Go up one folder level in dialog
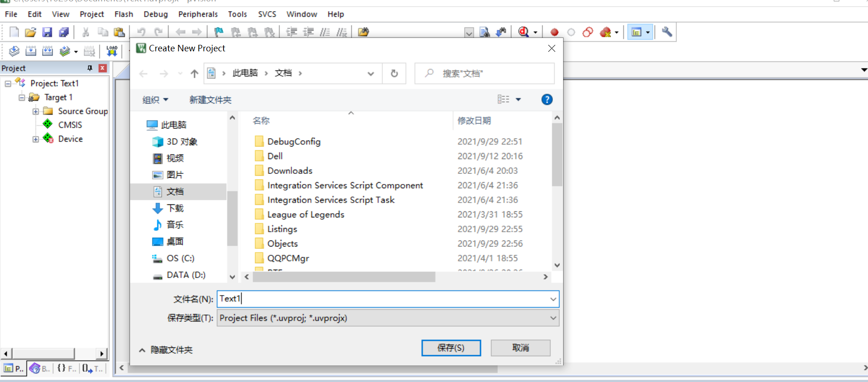Viewport: 868px width, 382px height. (194, 73)
